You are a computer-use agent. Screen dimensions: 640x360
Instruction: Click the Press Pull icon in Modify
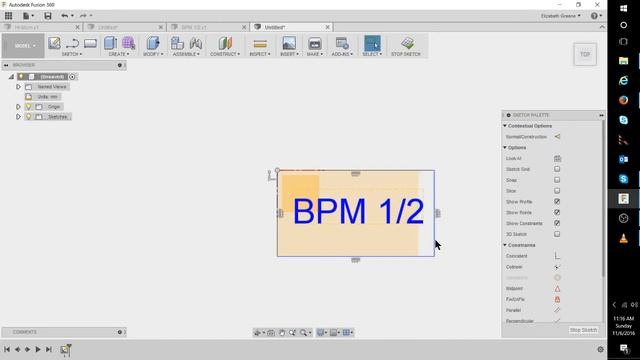click(153, 43)
